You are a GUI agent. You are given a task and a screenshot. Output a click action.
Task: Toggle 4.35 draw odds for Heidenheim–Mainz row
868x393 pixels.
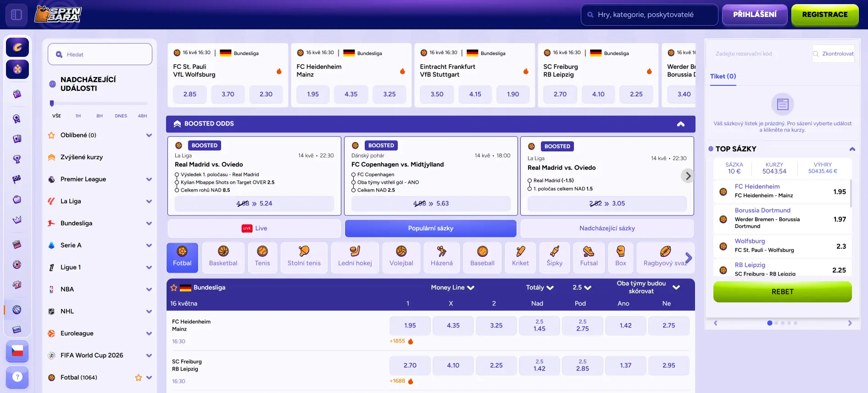pyautogui.click(x=453, y=326)
